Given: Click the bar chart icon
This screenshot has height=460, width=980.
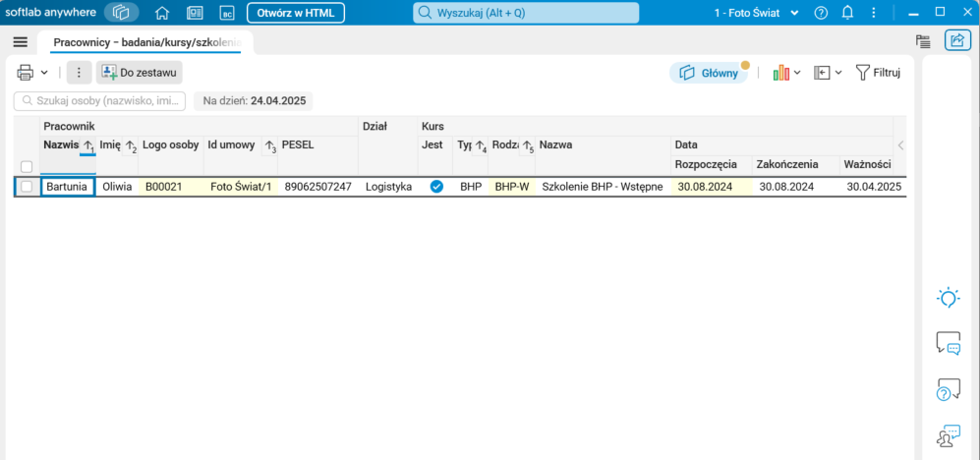Looking at the screenshot, I should 781,73.
